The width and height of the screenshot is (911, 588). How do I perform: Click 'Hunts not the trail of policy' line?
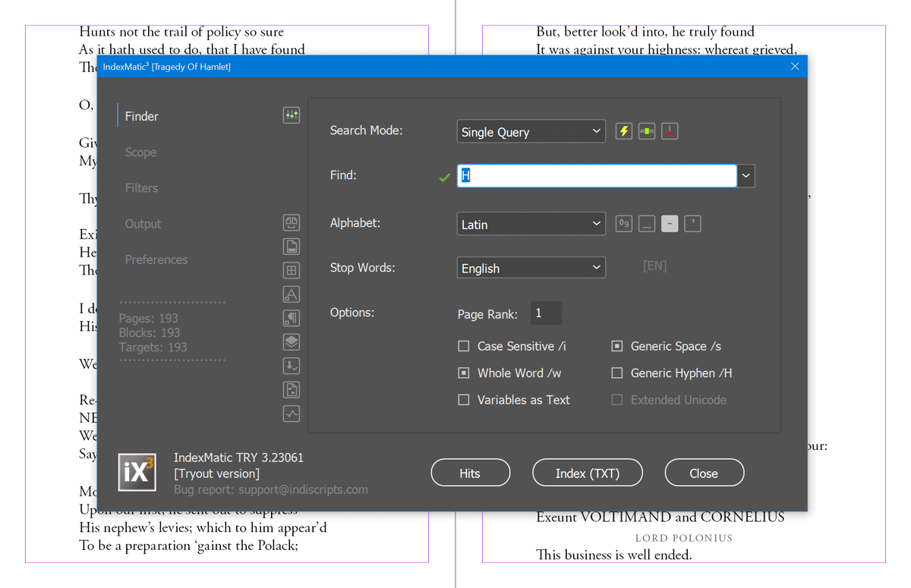tap(181, 32)
